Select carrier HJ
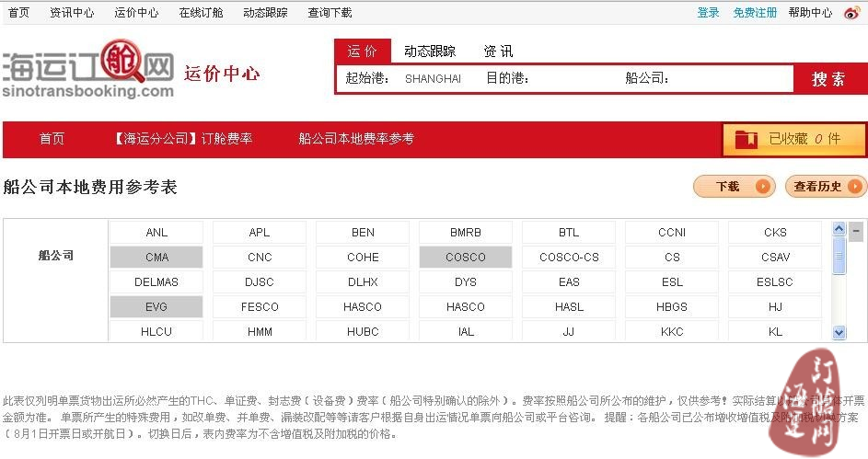This screenshot has height=459, width=868. [775, 307]
